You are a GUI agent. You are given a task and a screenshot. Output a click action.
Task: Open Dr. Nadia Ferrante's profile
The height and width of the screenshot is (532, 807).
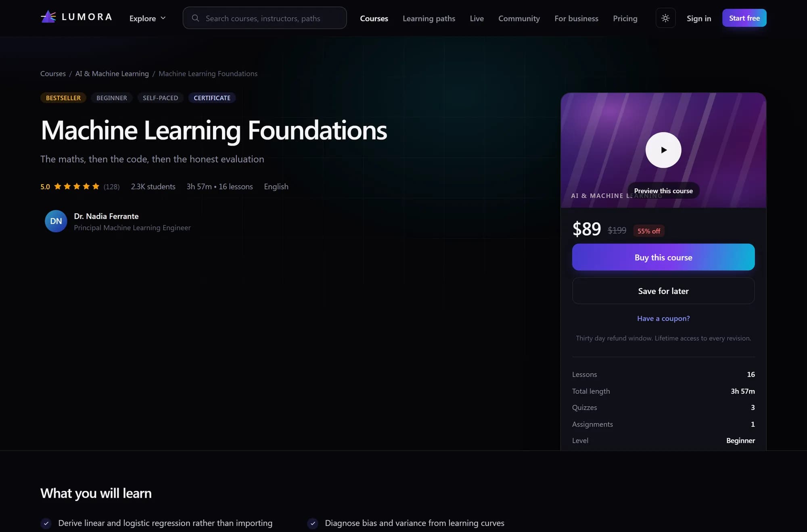106,216
